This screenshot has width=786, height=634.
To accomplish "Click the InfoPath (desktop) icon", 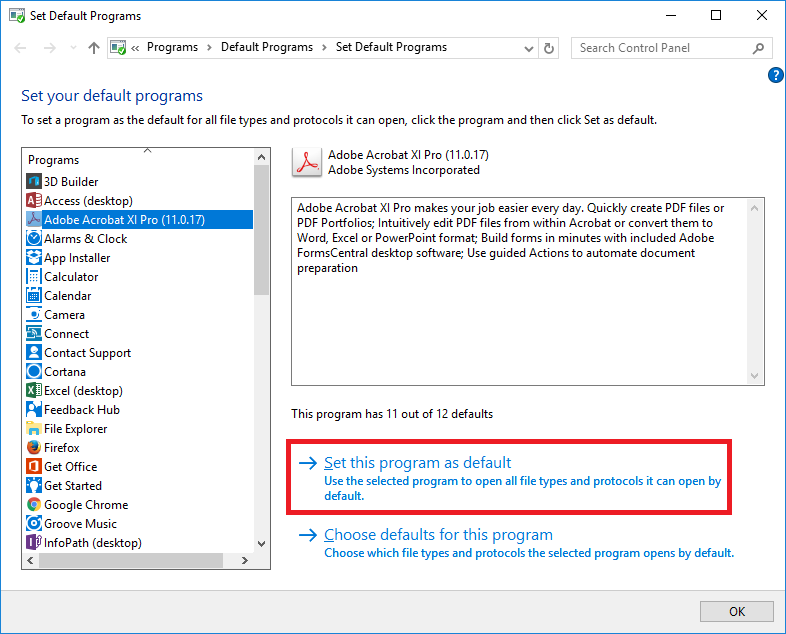I will [x=34, y=542].
